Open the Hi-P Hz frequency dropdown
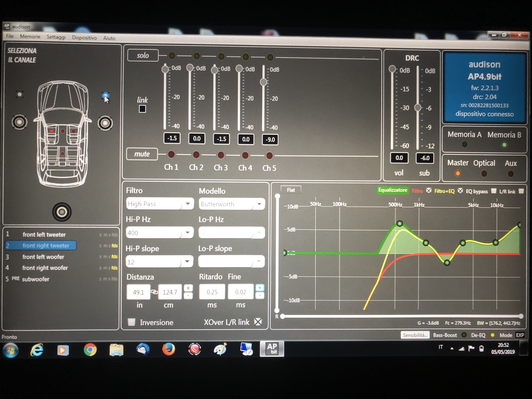Screen dimensions: 532x399 [160, 233]
